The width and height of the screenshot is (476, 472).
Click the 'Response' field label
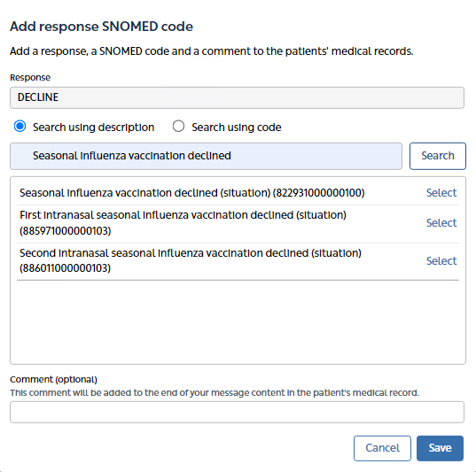click(x=30, y=77)
